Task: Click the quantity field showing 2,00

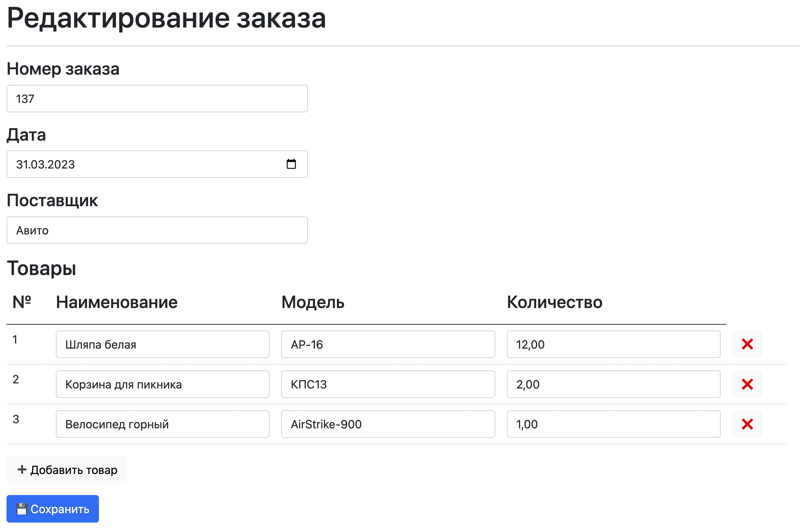Action: 613,384
